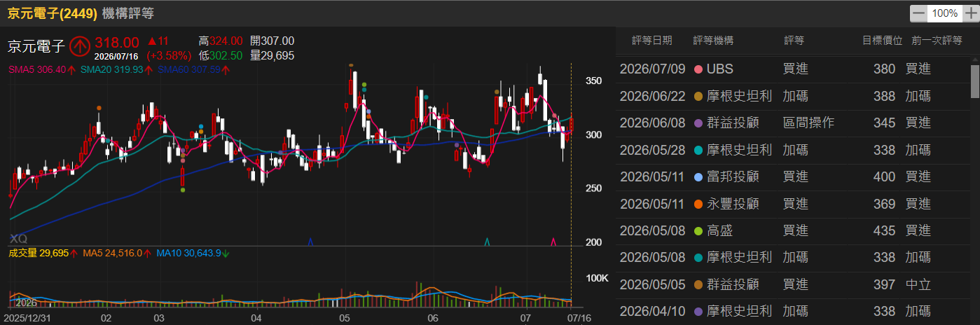Click the 京元電子(2449) title text
The image size is (980, 325).
52,13
